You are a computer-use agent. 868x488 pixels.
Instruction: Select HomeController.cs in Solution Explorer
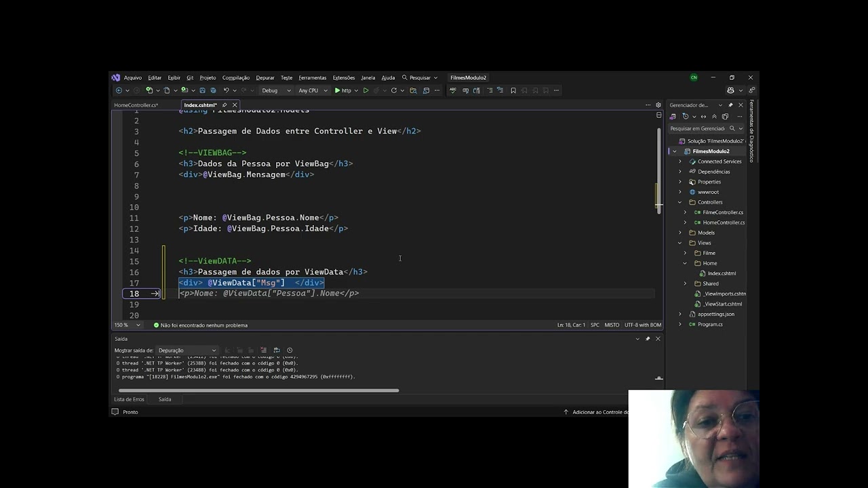[719, 222]
